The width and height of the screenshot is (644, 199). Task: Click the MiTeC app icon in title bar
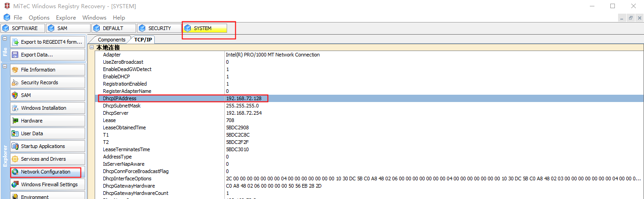6,6
